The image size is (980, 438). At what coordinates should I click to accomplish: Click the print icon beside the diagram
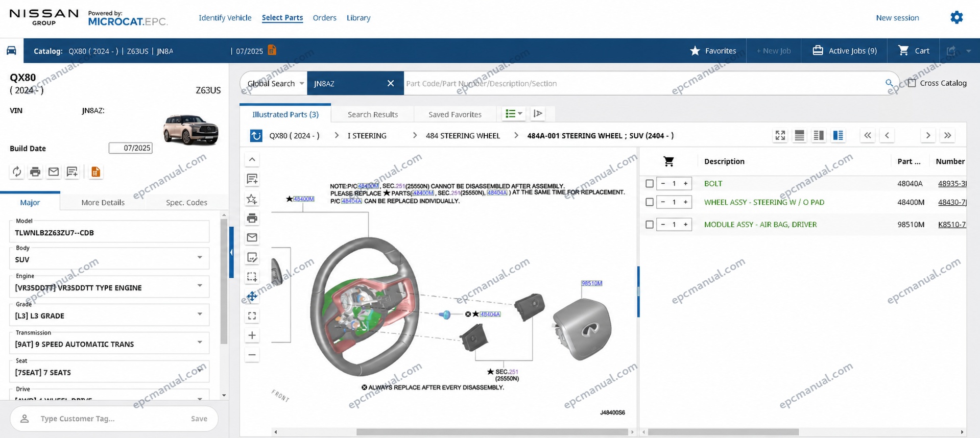click(x=252, y=218)
